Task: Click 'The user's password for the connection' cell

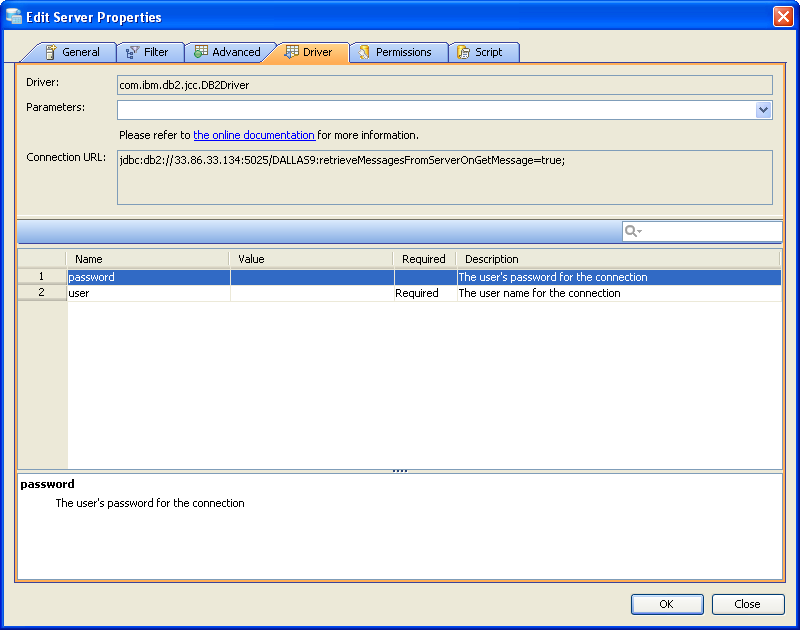Action: pos(619,277)
